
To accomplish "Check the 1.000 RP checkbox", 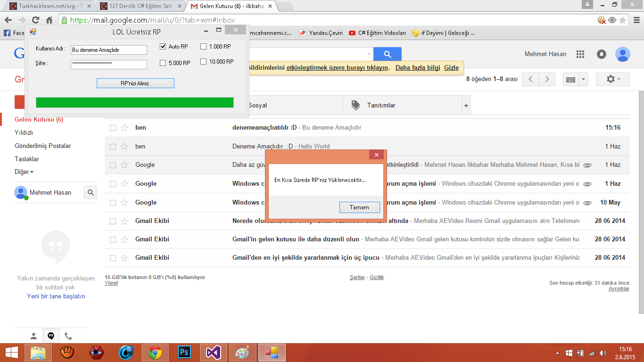I will (x=204, y=47).
